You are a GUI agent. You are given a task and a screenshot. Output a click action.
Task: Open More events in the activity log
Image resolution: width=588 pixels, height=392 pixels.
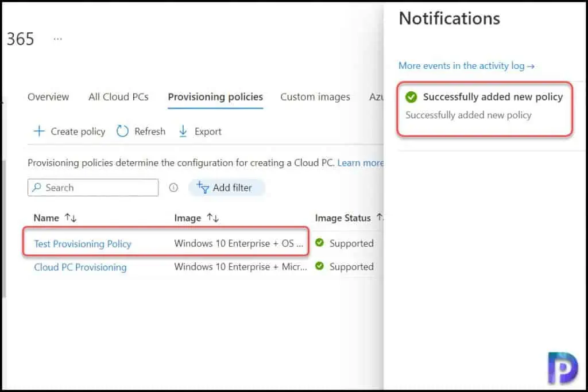click(x=466, y=65)
